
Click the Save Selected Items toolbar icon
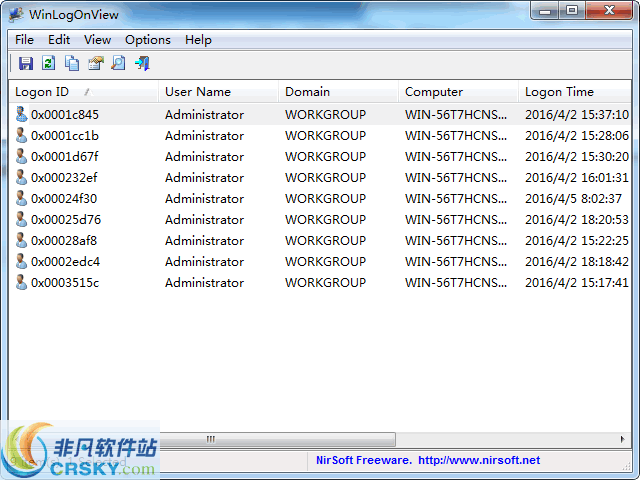pos(26,64)
